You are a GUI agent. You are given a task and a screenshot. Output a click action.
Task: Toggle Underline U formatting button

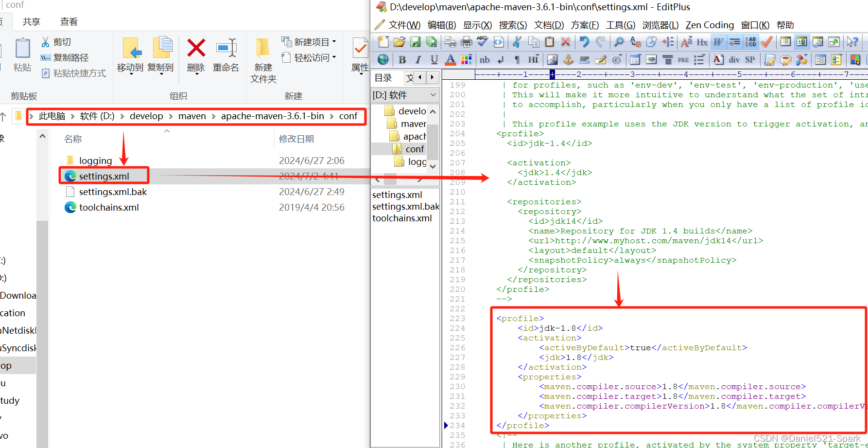tap(434, 60)
